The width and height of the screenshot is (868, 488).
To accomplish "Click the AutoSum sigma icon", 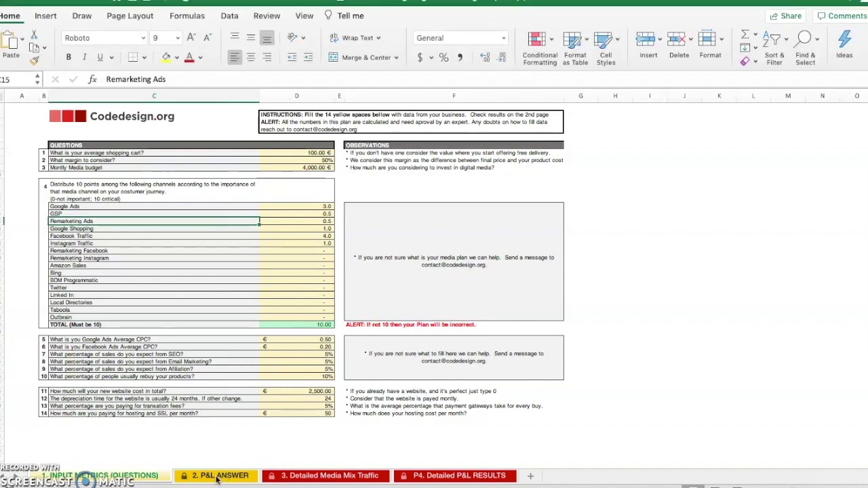I will pos(745,34).
